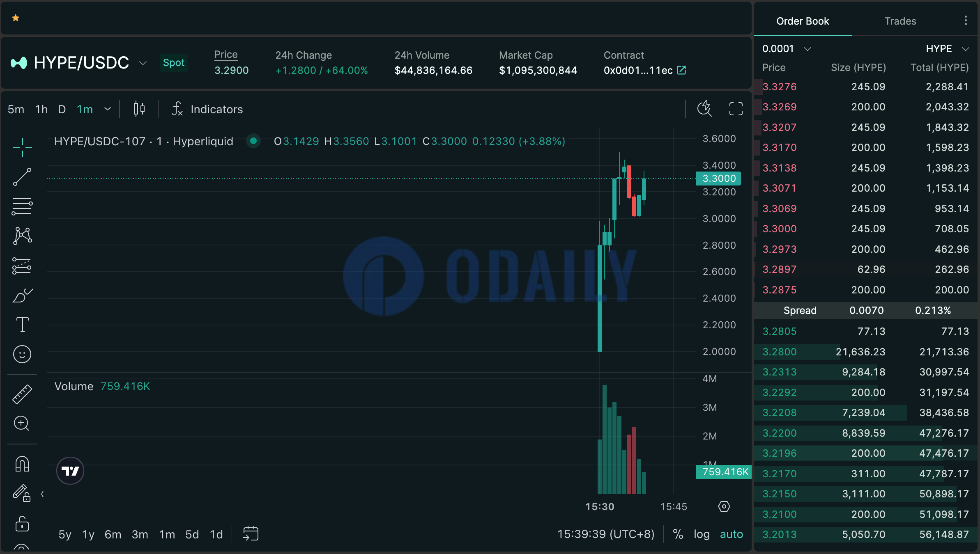
Task: Set chart range to 1d
Action: coord(216,534)
